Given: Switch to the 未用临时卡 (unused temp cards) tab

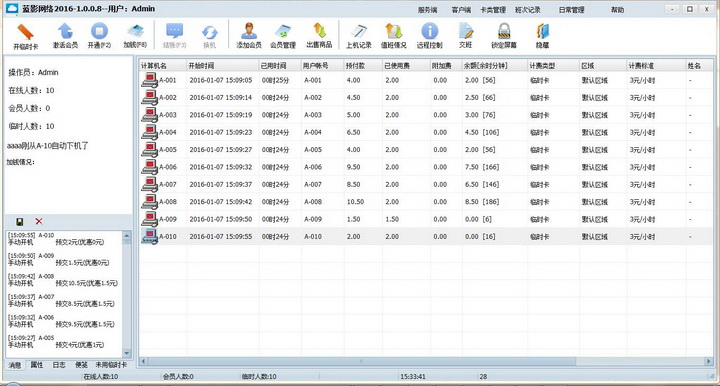Looking at the screenshot, I should coord(111,365).
